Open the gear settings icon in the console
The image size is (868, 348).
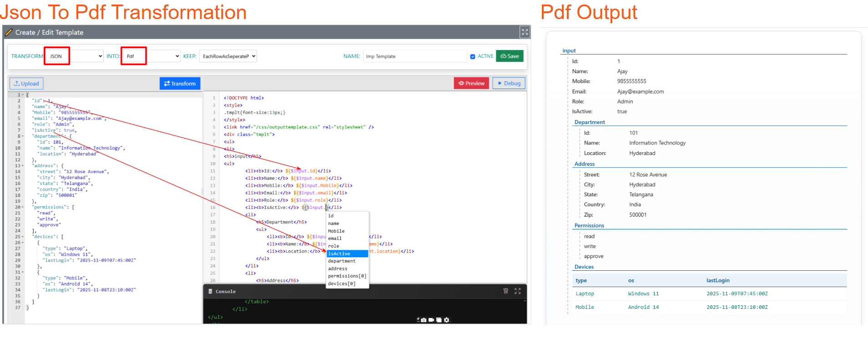446,320
